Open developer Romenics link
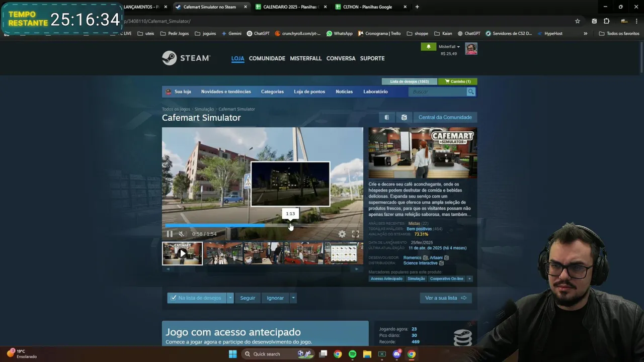Viewport: 644px width, 362px height. pyautogui.click(x=413, y=257)
